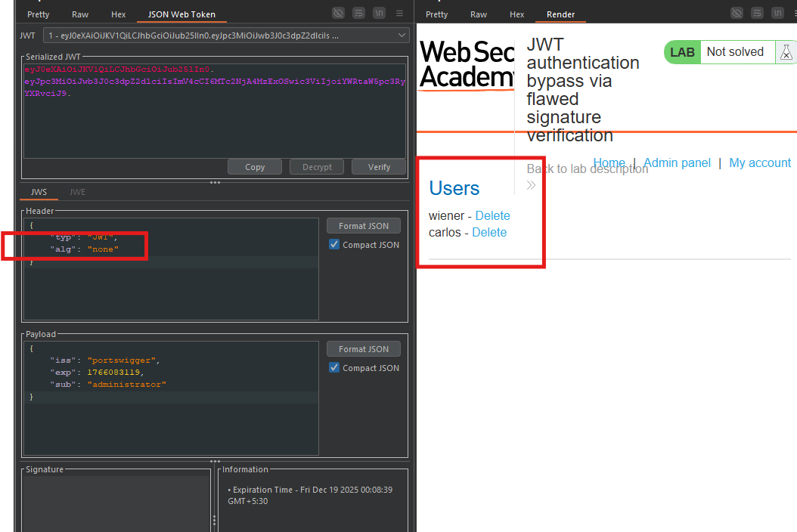Select the JWE tab
This screenshot has height=532, width=797.
(x=77, y=192)
